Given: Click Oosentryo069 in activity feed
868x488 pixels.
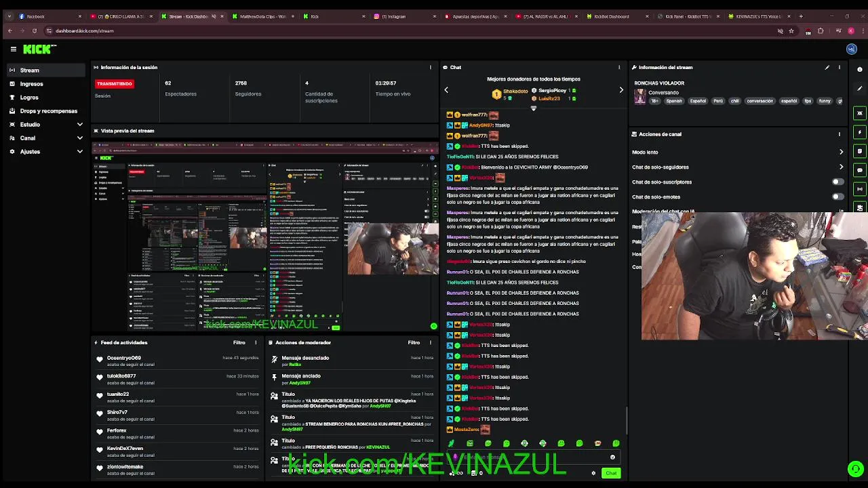Looking at the screenshot, I should [x=124, y=358].
